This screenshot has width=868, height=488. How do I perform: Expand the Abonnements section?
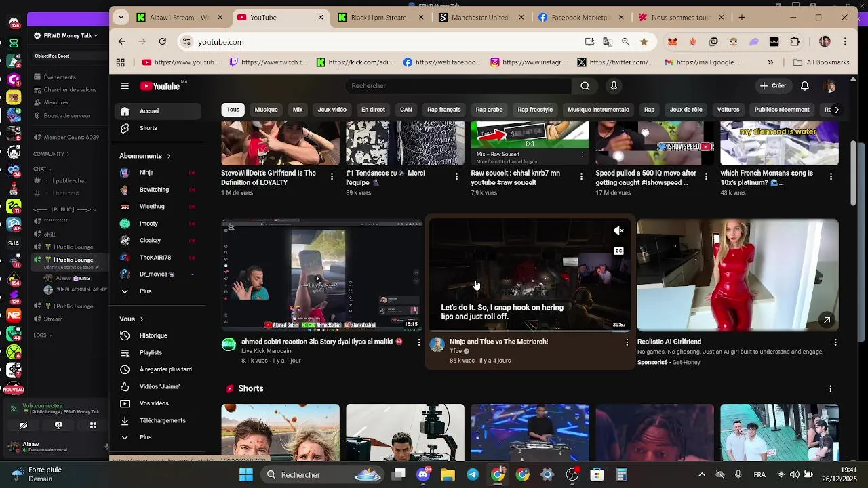pos(145,156)
